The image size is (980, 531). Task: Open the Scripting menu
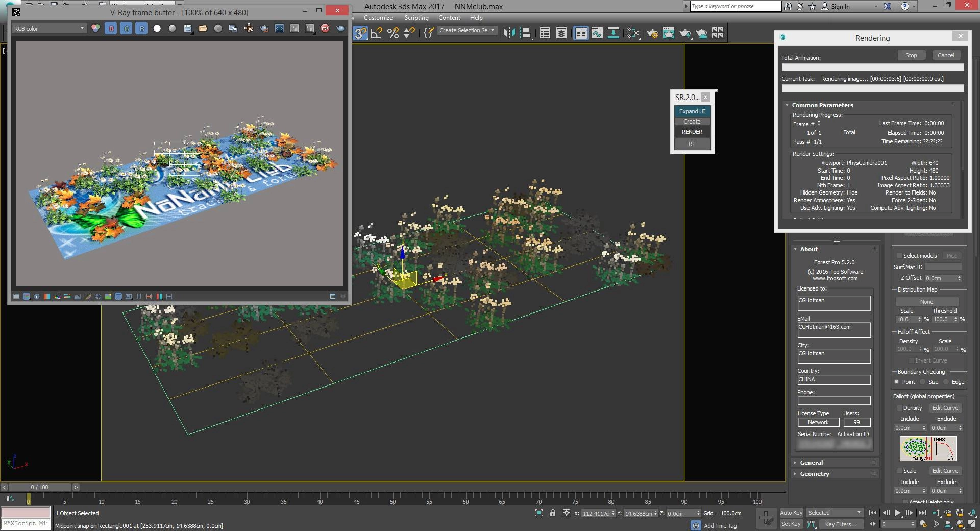416,18
